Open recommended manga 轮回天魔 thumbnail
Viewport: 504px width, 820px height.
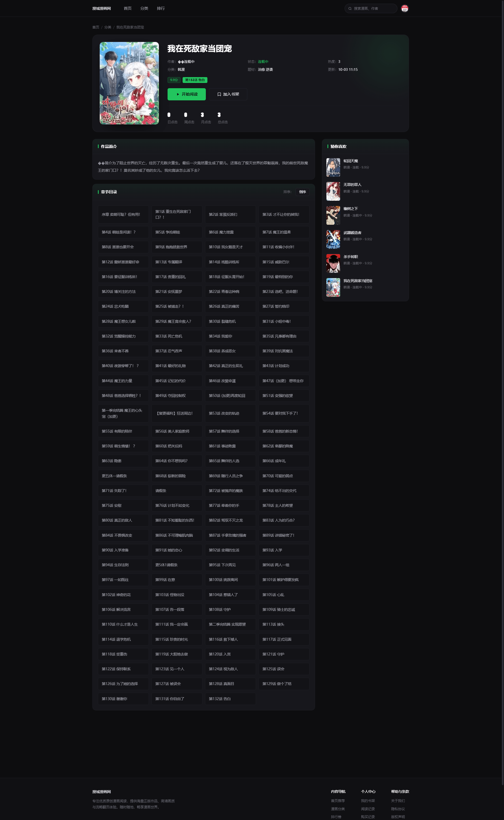pos(333,167)
